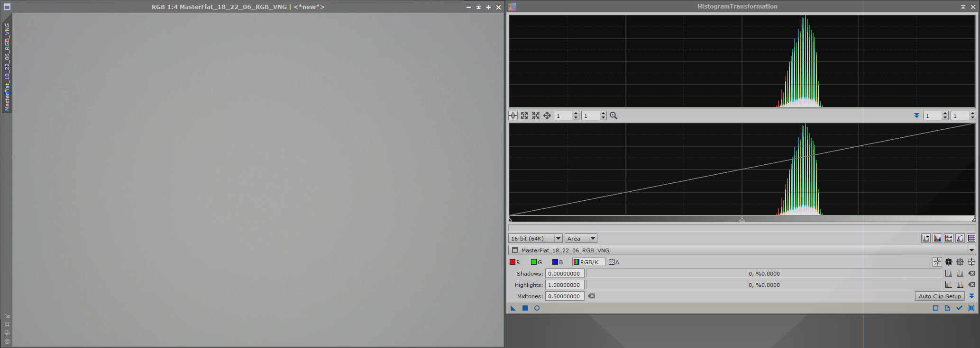Open the MasterFlat_18_22_06_RGB_VNG view selector
The image size is (980, 348).
tap(742, 250)
